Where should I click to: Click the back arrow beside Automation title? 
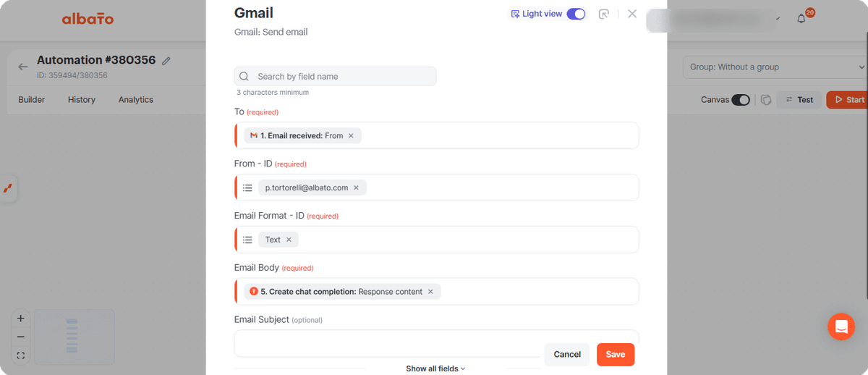[x=23, y=67]
